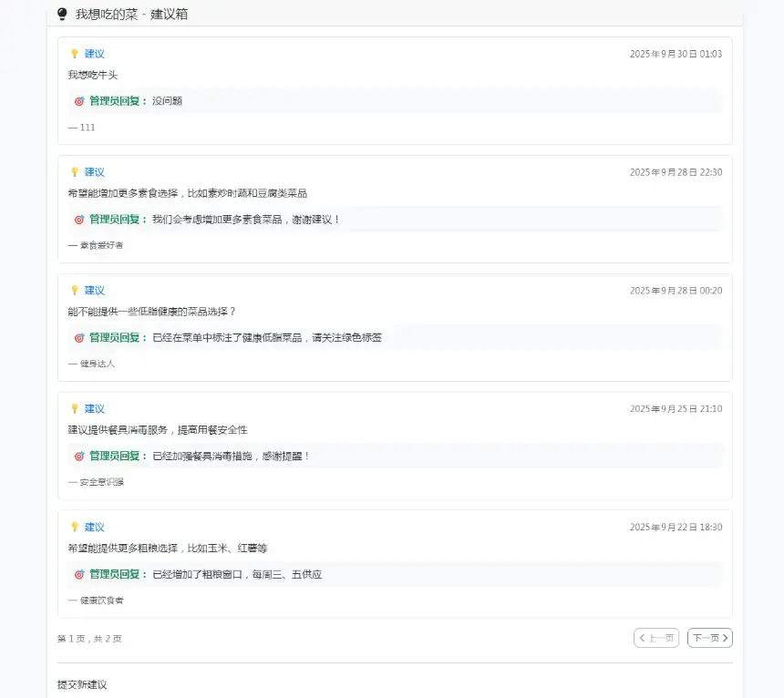Click the lightbulb icon on the 低脂健康 suggestion
Viewport: 784px width, 698px height.
75,291
